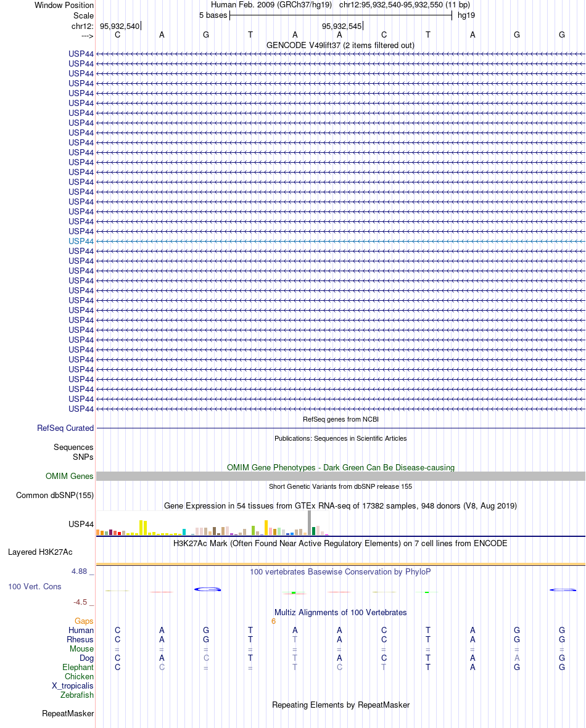Select the Mouse alignment row label
Screen dimensions: 586x728
click(x=81, y=648)
